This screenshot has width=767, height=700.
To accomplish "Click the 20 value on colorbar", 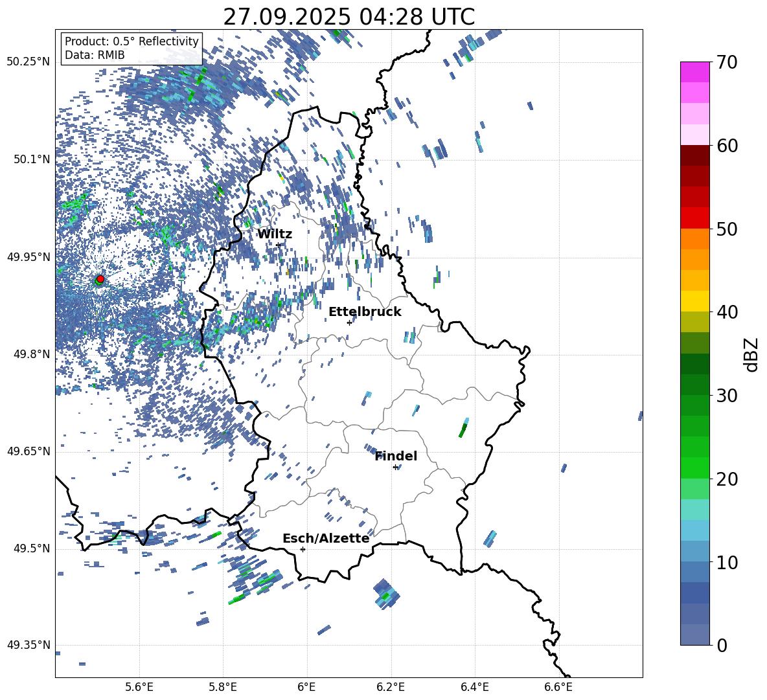I will [727, 479].
